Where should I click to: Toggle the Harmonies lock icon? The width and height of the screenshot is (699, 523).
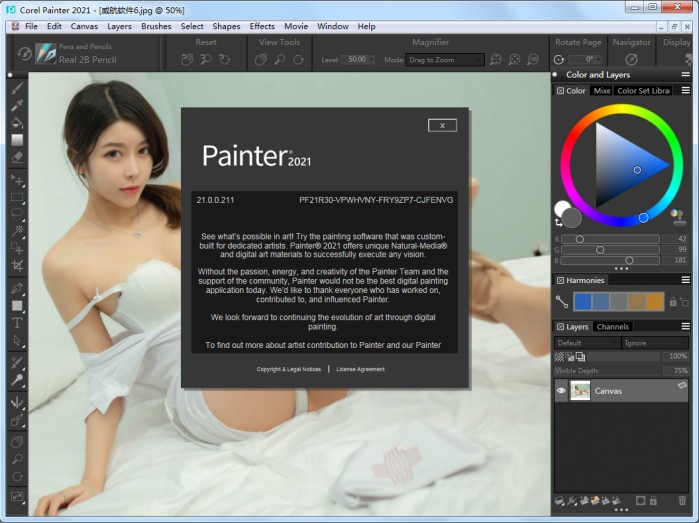tap(673, 302)
